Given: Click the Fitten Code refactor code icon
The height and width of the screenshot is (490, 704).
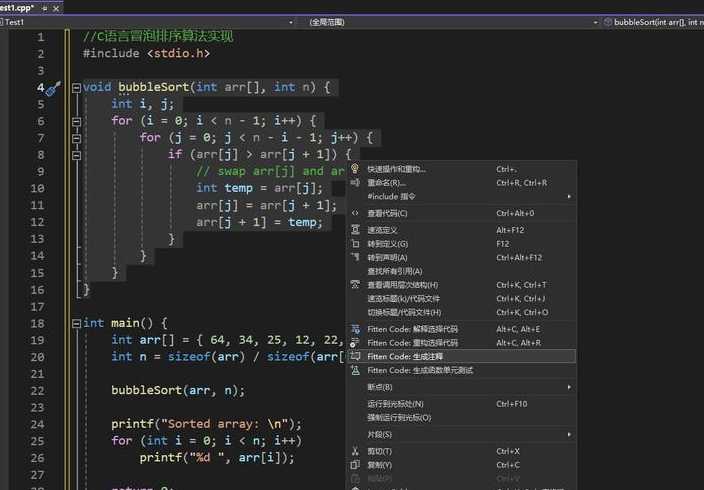Looking at the screenshot, I should coord(355,343).
